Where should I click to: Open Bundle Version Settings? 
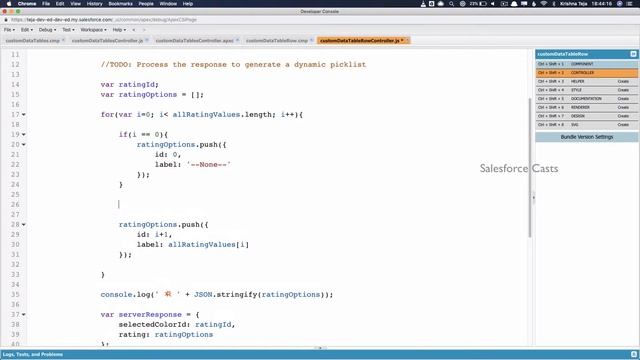pos(587,137)
